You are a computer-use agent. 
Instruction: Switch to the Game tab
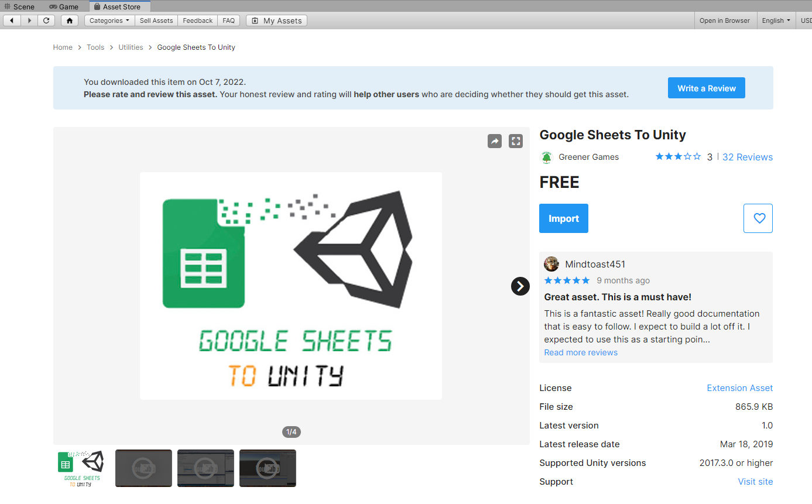coord(64,6)
